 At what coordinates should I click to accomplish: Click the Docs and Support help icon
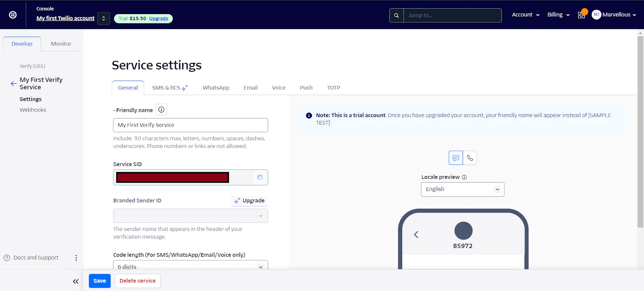7,258
